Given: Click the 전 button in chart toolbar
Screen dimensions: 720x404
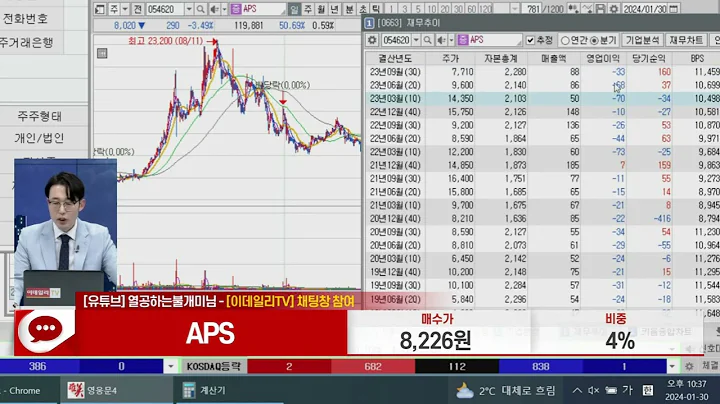Looking at the screenshot, I should (x=138, y=9).
